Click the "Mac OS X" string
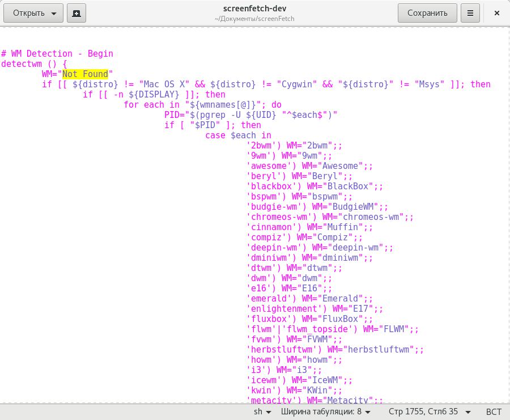510x420 pixels. coord(164,84)
